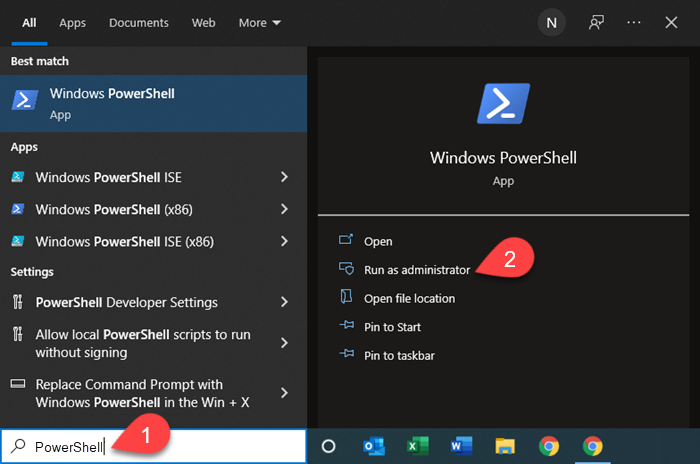The height and width of the screenshot is (464, 700).
Task: Click the shield icon for Run as administrator
Action: tap(346, 269)
